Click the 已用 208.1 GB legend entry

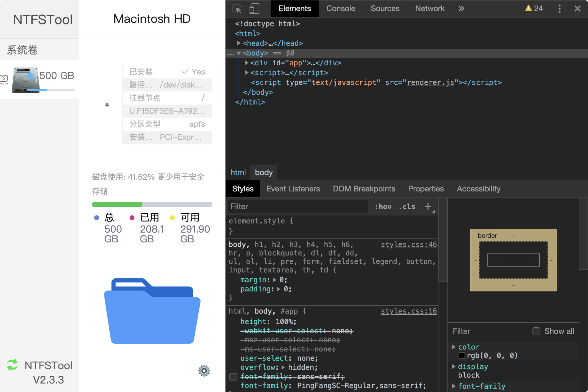[x=147, y=228]
